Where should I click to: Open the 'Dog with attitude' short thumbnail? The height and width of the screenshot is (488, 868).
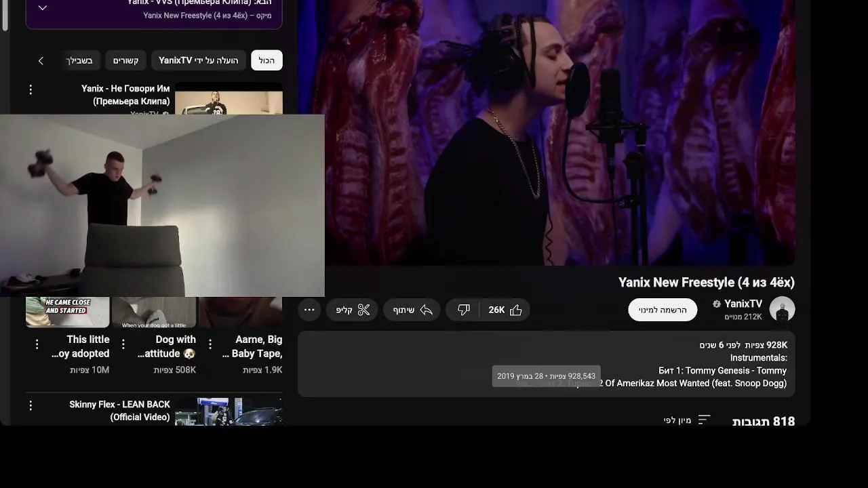(153, 312)
